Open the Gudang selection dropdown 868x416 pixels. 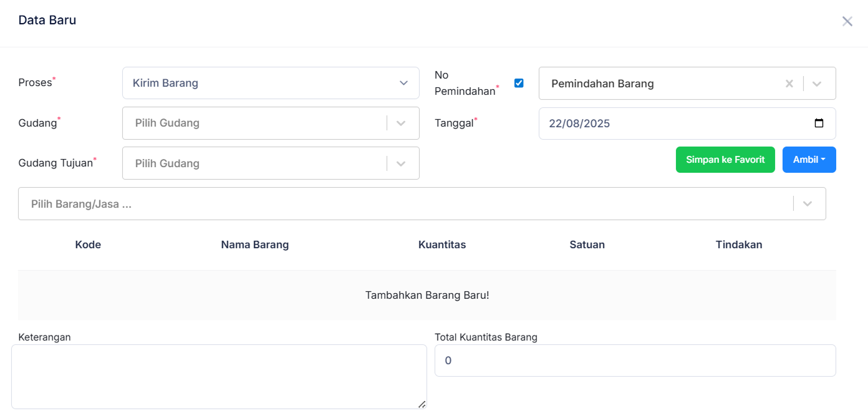click(271, 123)
